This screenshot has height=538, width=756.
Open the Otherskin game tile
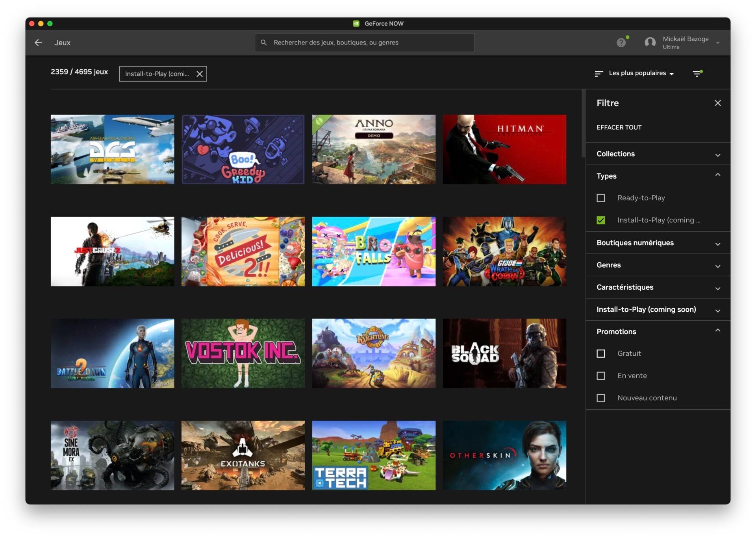504,455
